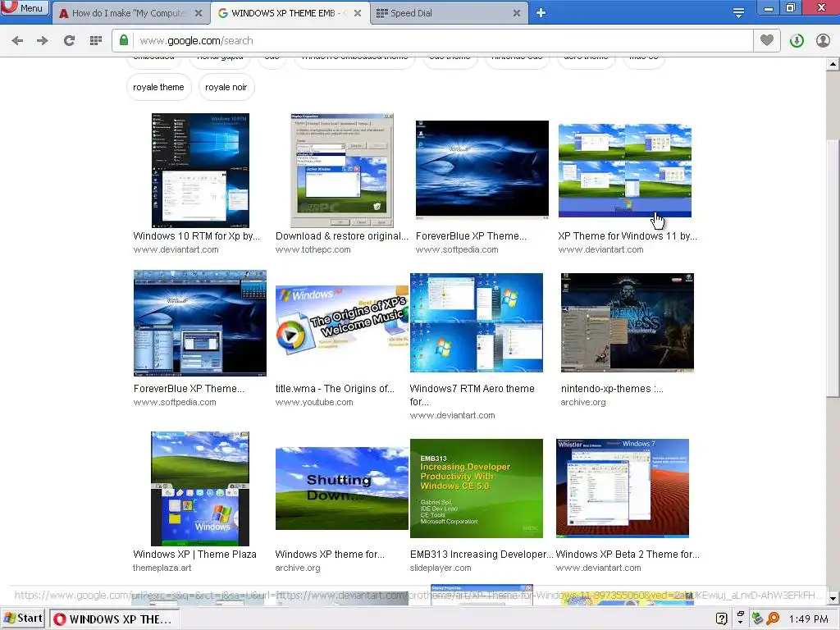
Task: Close the Speed Dial tab
Action: [x=517, y=13]
